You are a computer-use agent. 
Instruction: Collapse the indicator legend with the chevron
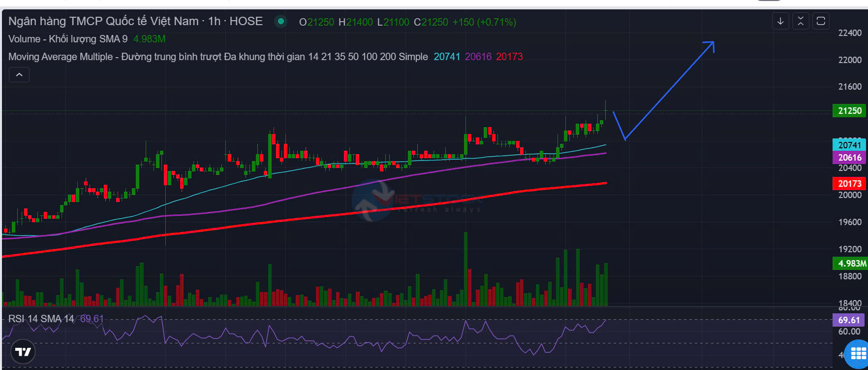(x=19, y=75)
